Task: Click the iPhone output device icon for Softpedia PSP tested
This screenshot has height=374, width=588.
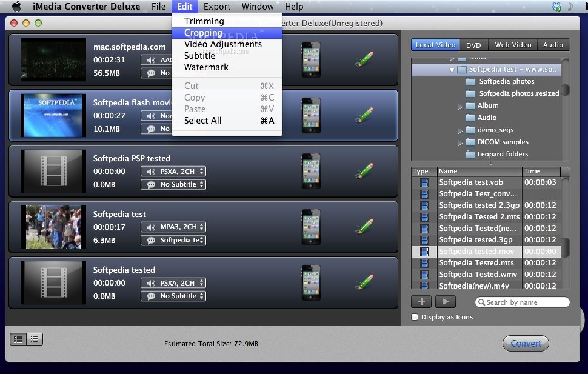Action: click(311, 171)
